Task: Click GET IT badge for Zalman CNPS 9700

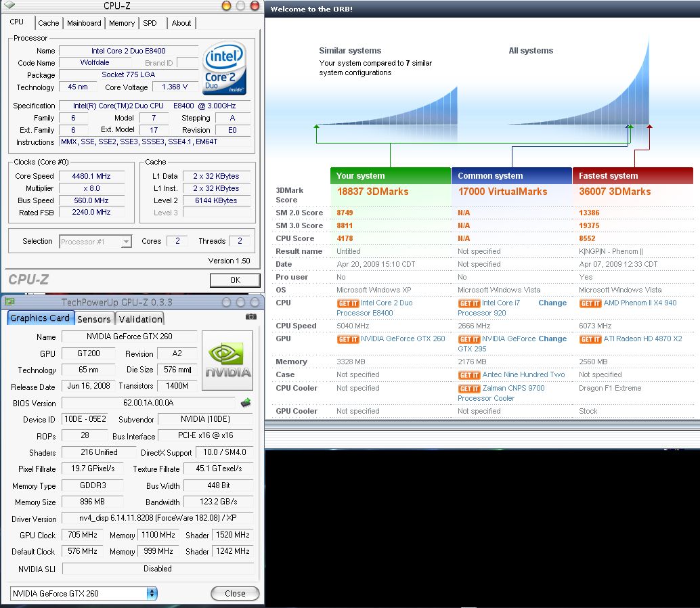Action: (x=468, y=389)
